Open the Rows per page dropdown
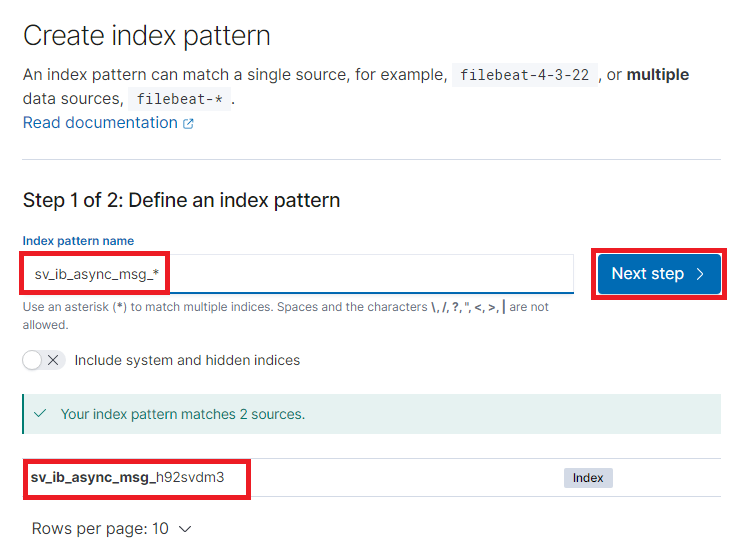Viewport: 743px width, 555px height. point(111,529)
